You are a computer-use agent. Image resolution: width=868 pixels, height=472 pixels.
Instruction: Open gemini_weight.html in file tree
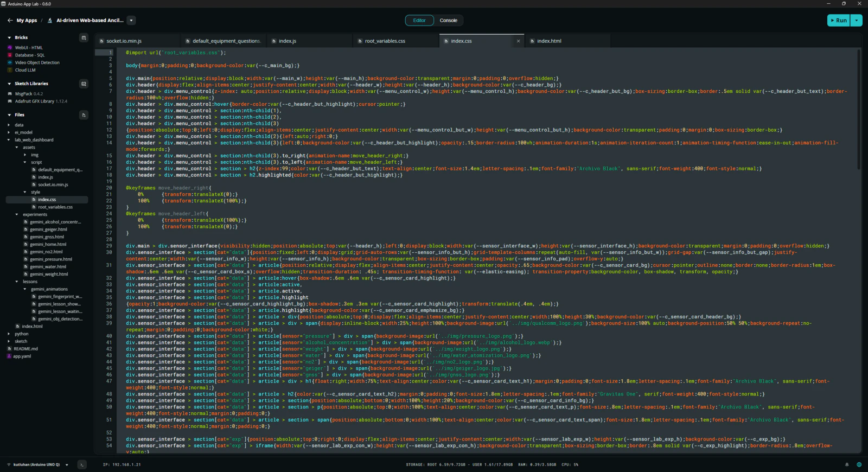coord(49,274)
